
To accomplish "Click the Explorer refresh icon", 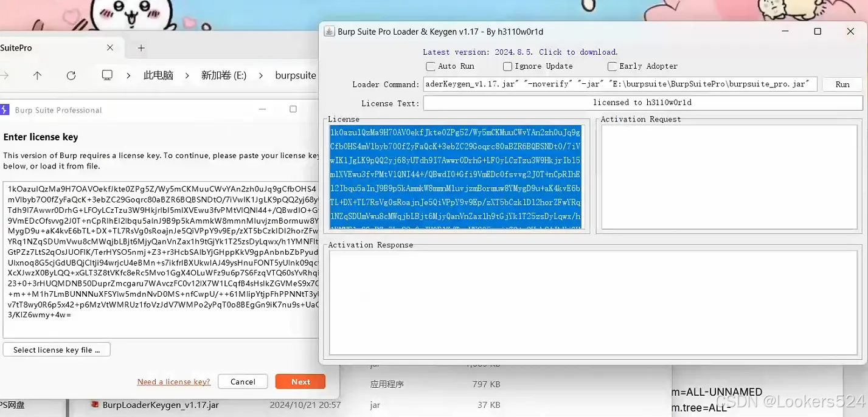I will [x=71, y=75].
